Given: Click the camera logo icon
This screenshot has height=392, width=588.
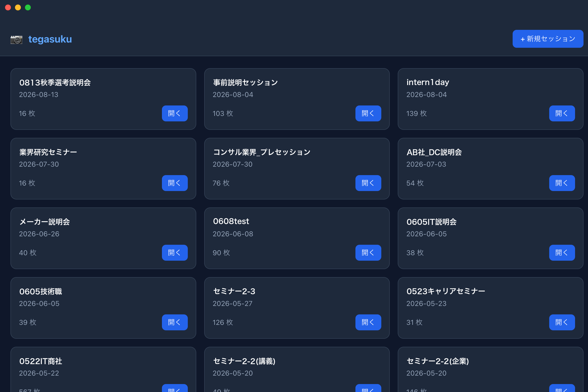Looking at the screenshot, I should (x=16, y=39).
